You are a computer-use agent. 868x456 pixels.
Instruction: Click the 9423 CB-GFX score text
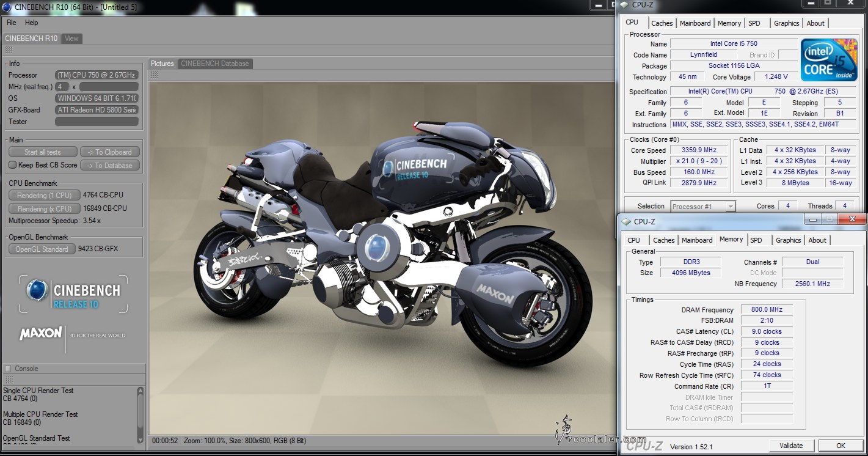click(98, 249)
